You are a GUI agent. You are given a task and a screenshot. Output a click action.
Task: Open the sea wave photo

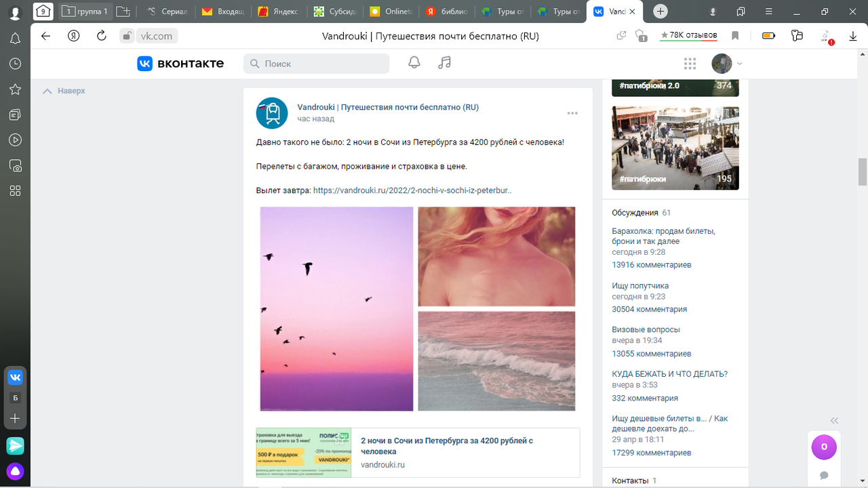pos(496,361)
